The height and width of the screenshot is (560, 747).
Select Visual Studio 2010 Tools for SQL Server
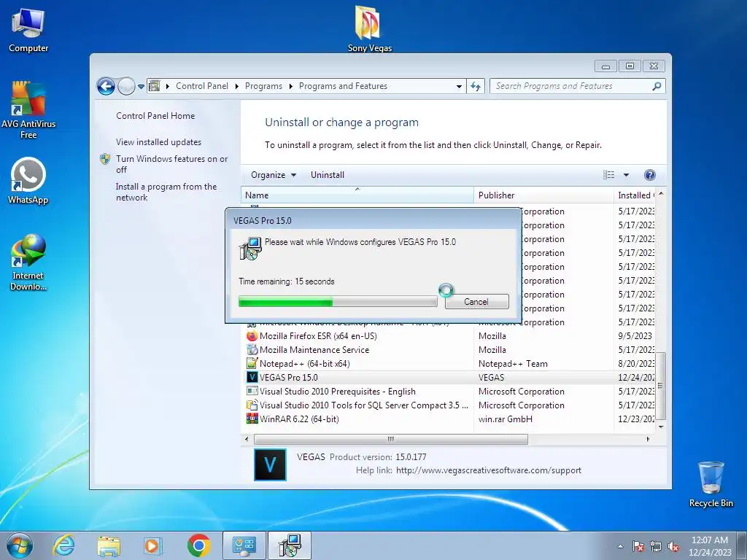pyautogui.click(x=449, y=405)
